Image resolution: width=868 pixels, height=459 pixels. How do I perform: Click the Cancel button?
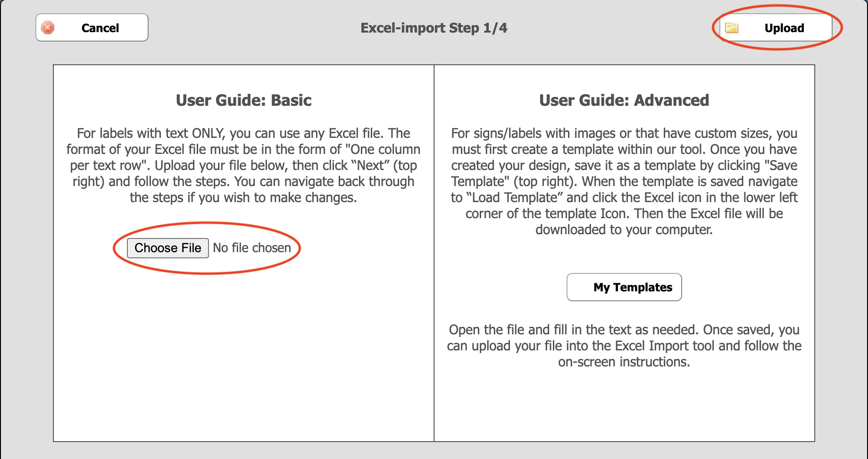[92, 27]
